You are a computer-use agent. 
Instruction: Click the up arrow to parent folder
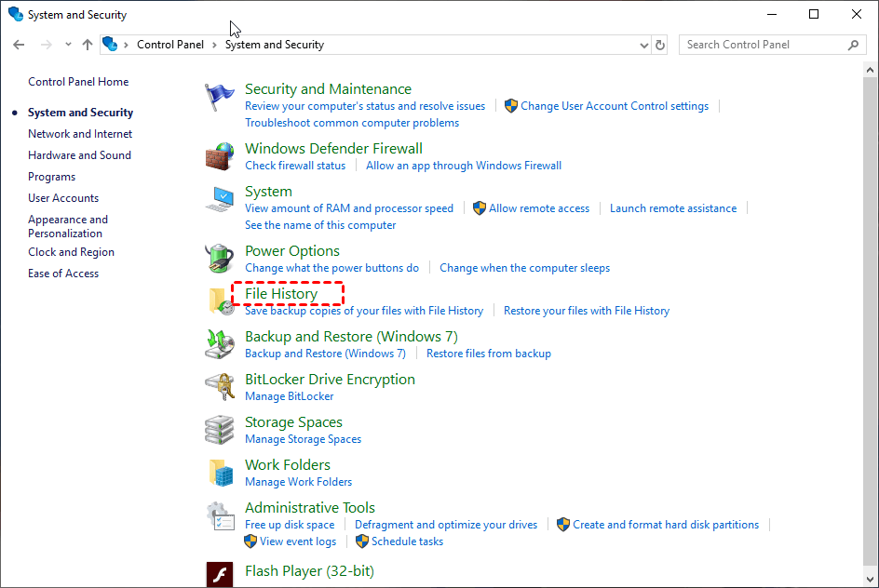87,45
